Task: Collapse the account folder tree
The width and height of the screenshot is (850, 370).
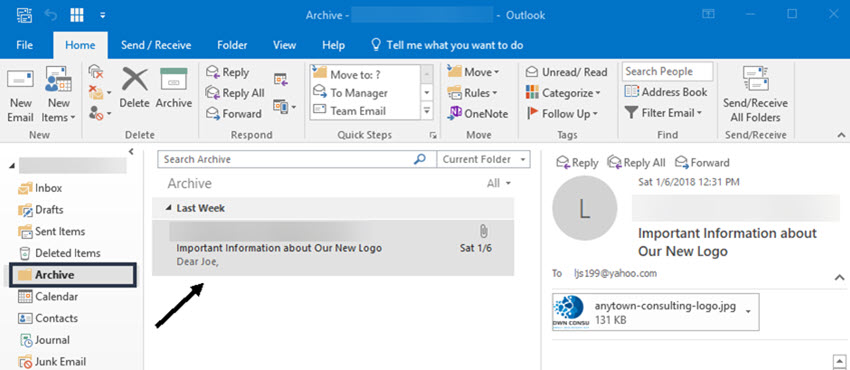Action: click(12, 165)
